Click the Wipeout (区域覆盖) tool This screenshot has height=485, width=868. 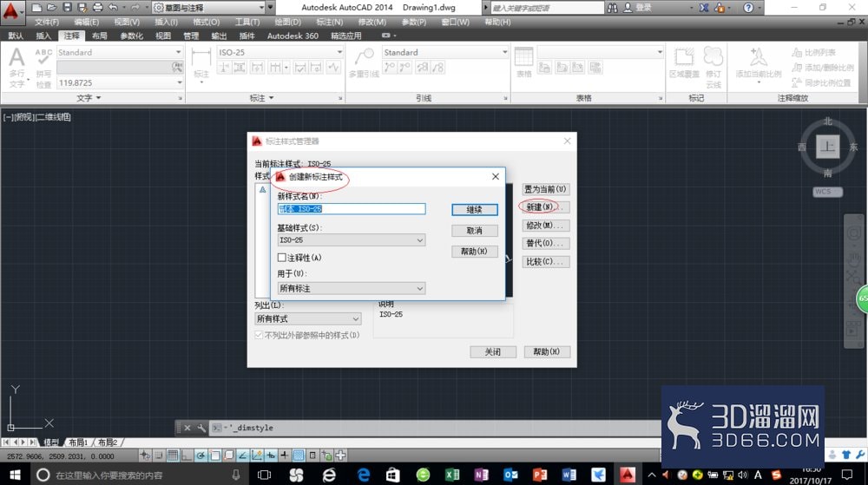click(x=684, y=62)
